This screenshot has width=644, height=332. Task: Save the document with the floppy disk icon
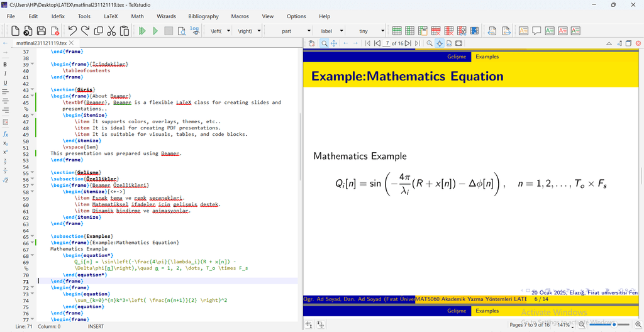pyautogui.click(x=42, y=31)
